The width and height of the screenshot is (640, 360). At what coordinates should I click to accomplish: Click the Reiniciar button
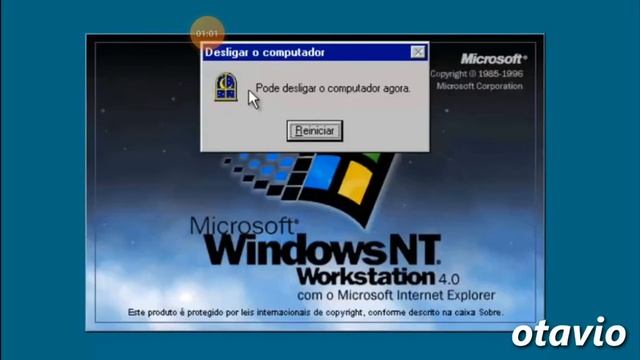tap(314, 131)
